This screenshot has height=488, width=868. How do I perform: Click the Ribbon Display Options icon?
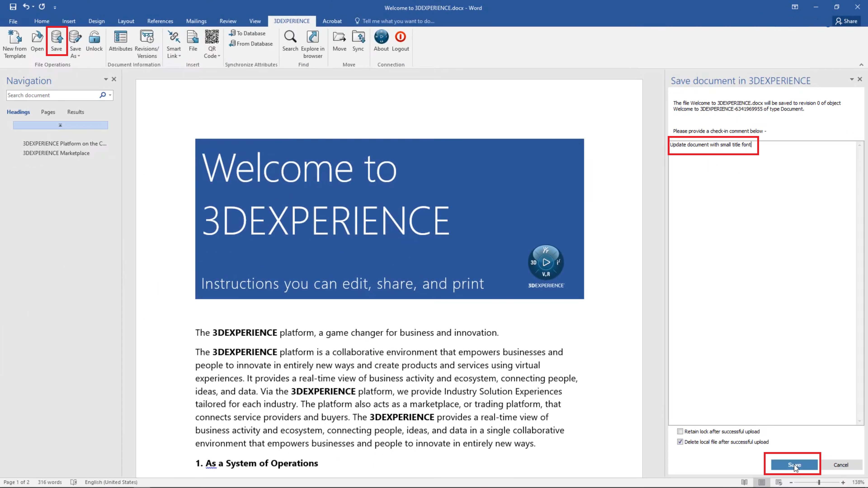point(795,7)
